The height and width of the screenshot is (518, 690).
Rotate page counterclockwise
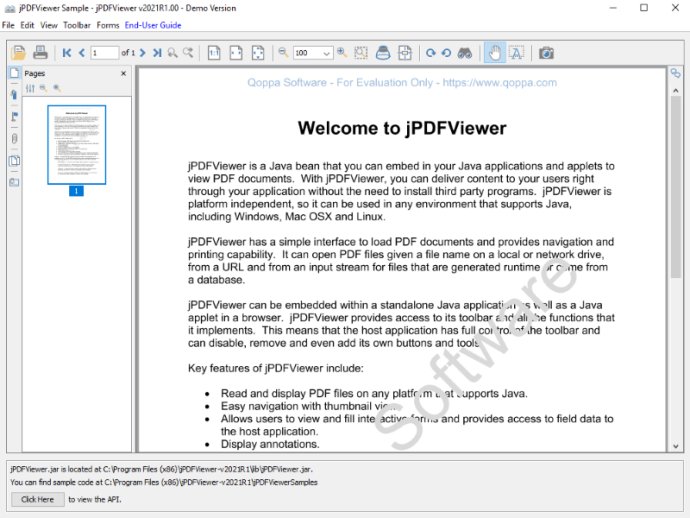coord(446,53)
